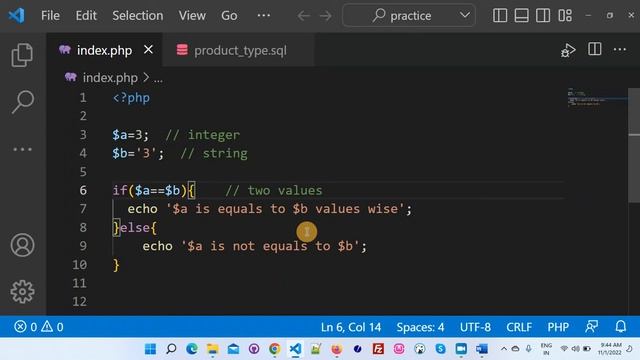
Task: Click the practice command center search box
Action: pyautogui.click(x=409, y=16)
